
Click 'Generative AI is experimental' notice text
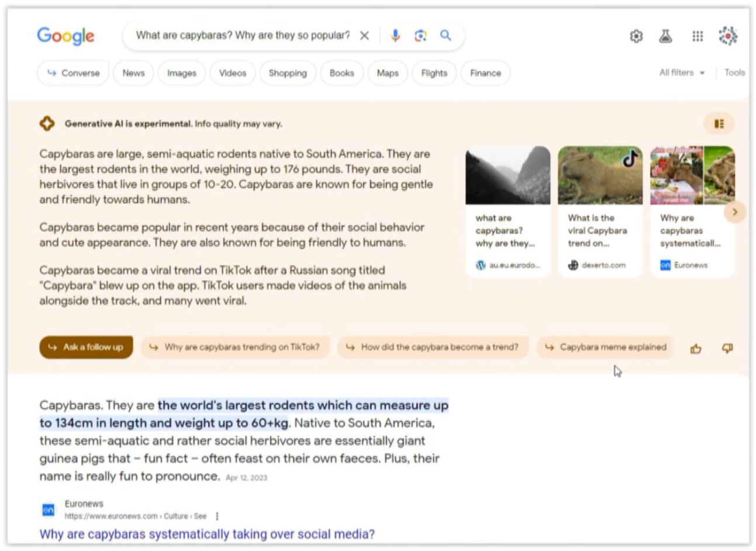pyautogui.click(x=173, y=123)
